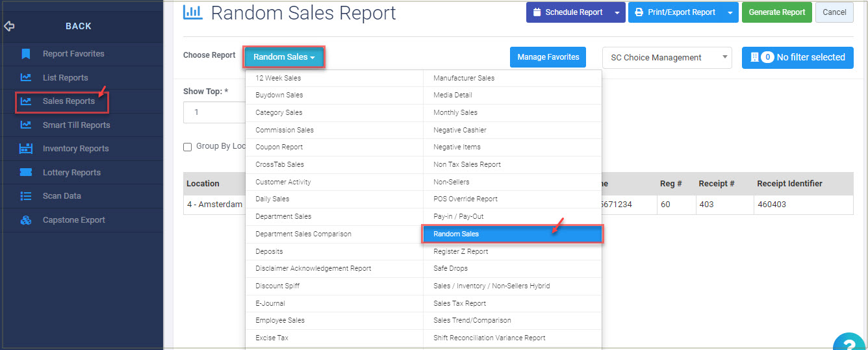Click the Inventory Reports icon

tap(26, 149)
